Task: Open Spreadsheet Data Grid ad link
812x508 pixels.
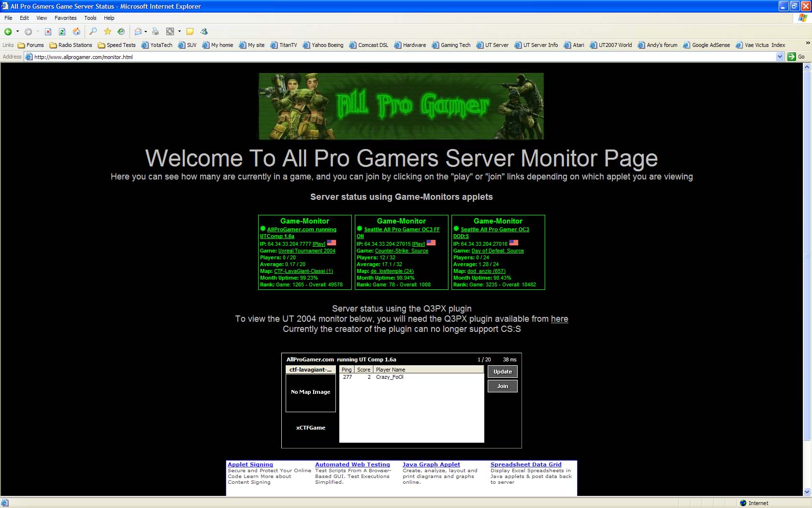Action: (526, 464)
